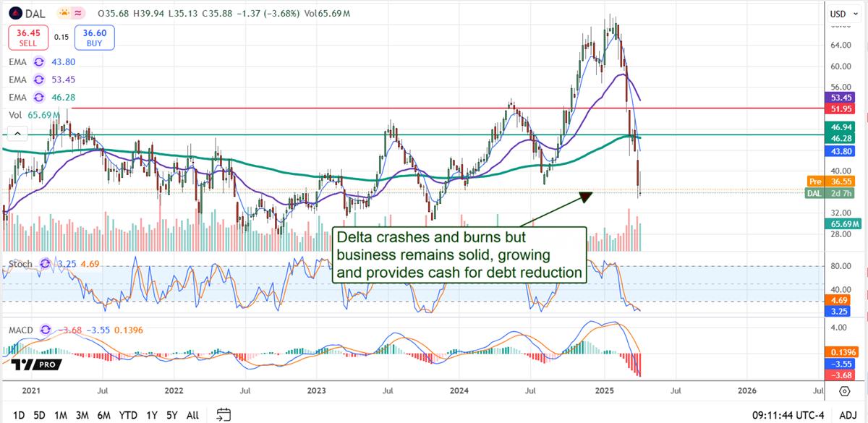868x423 pixels.
Task: Click the Pre 36.55 pre-market price label
Action: [x=832, y=181]
